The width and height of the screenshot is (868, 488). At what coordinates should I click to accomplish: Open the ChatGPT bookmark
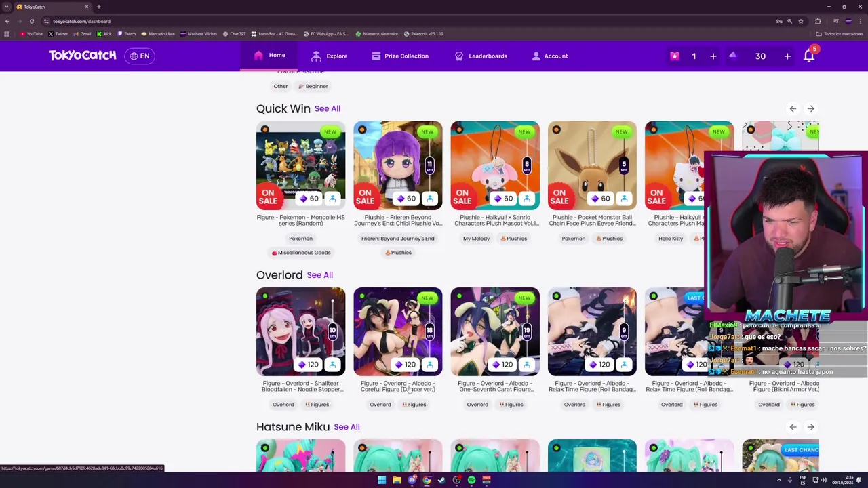pos(235,34)
